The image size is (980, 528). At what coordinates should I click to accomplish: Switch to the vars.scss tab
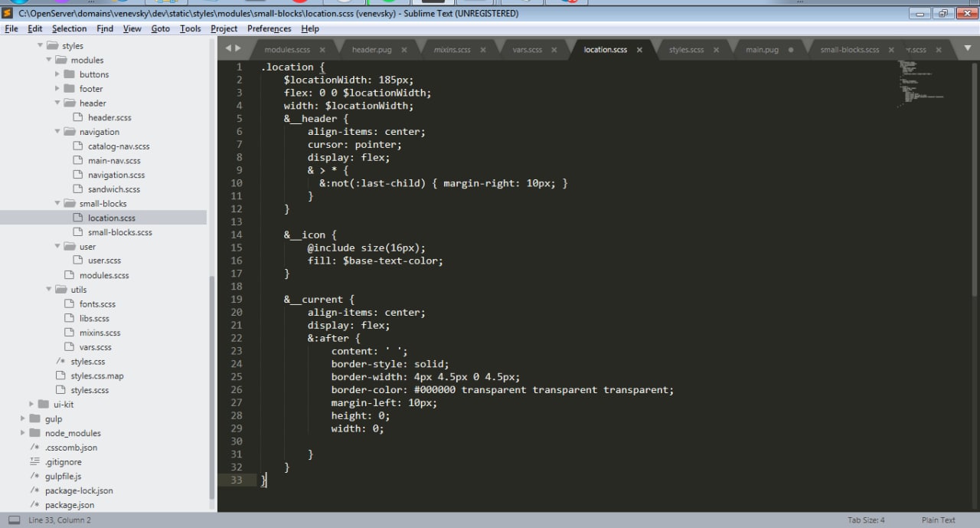(x=528, y=50)
